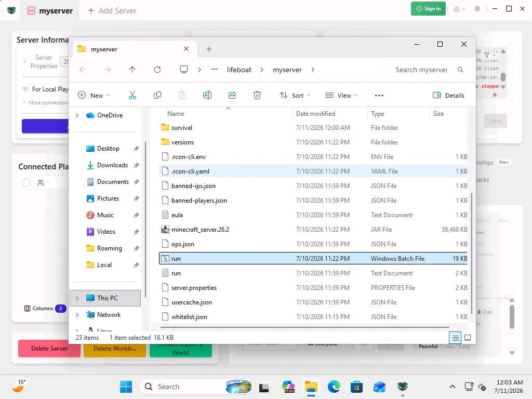Expand chevron after lifeboat in address bar
532x399 pixels.
[x=262, y=70]
